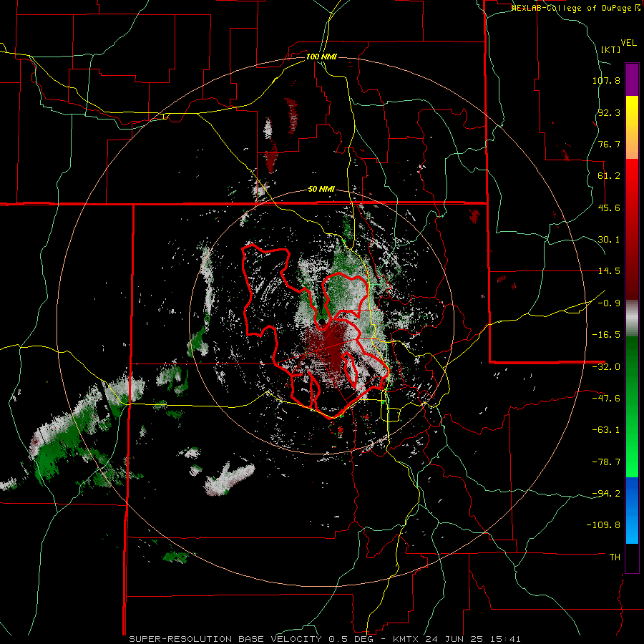Click the 92.3 legend value
The width and height of the screenshot is (644, 644).
click(609, 112)
